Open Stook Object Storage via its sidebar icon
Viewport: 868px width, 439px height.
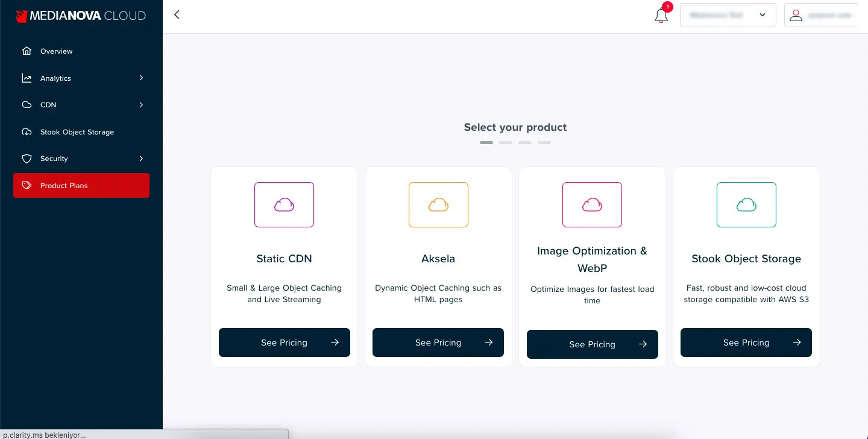pyautogui.click(x=27, y=131)
